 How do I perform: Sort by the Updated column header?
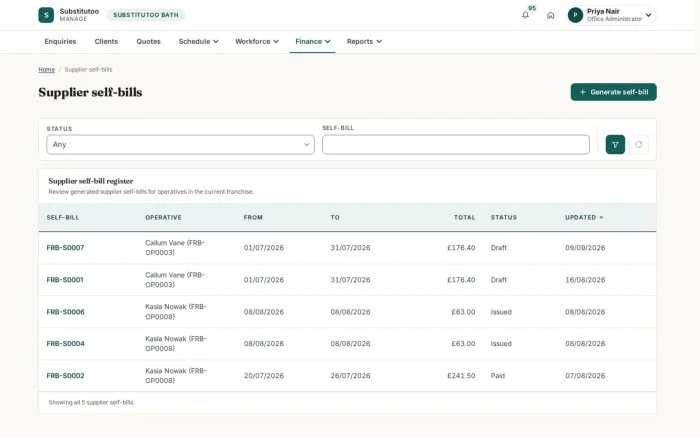coord(584,217)
